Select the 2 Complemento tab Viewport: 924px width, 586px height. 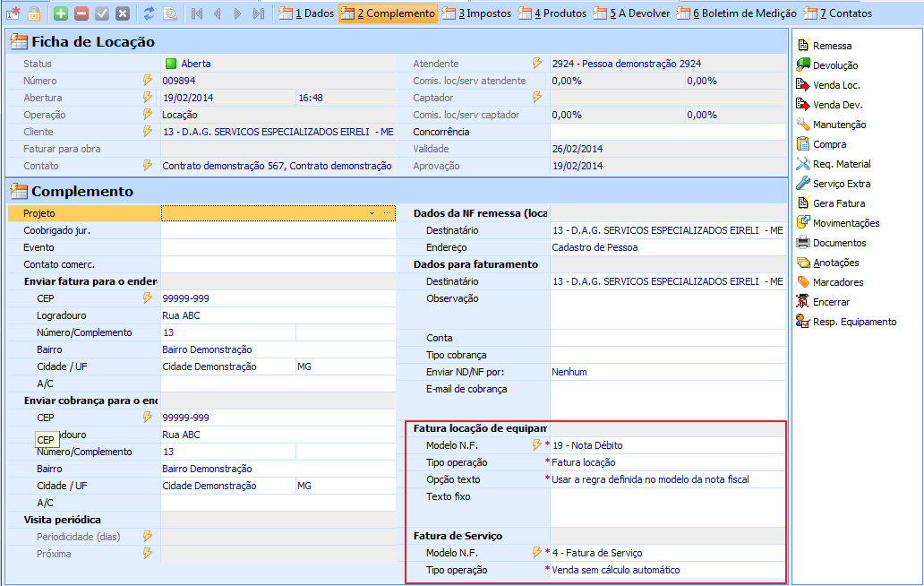(389, 13)
